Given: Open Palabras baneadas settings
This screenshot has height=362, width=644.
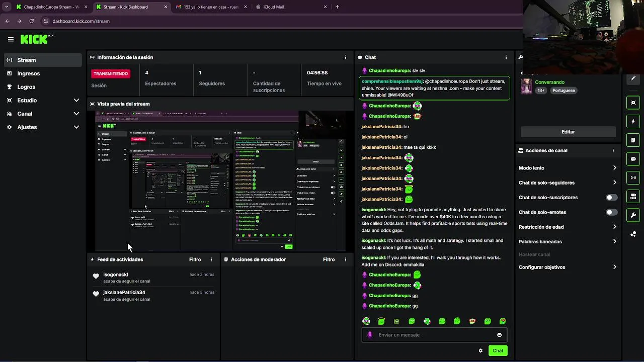Looking at the screenshot, I should [x=568, y=241].
